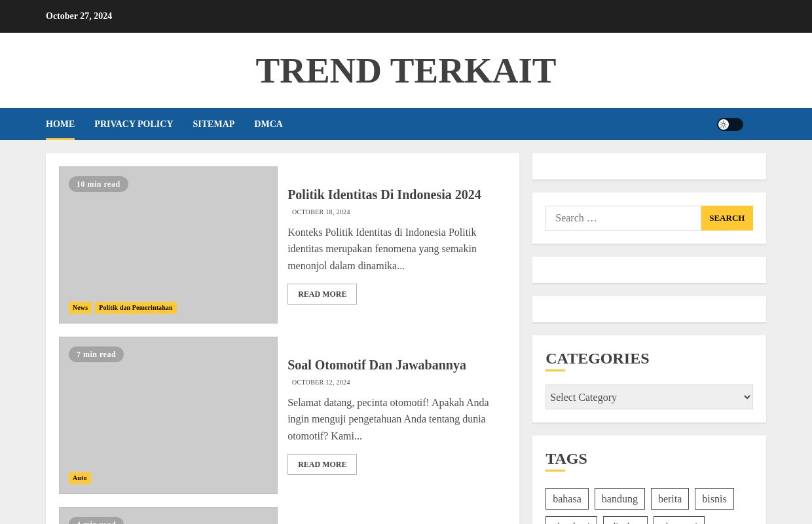Click the Politik dan Pemerintahan category badge

click(136, 308)
